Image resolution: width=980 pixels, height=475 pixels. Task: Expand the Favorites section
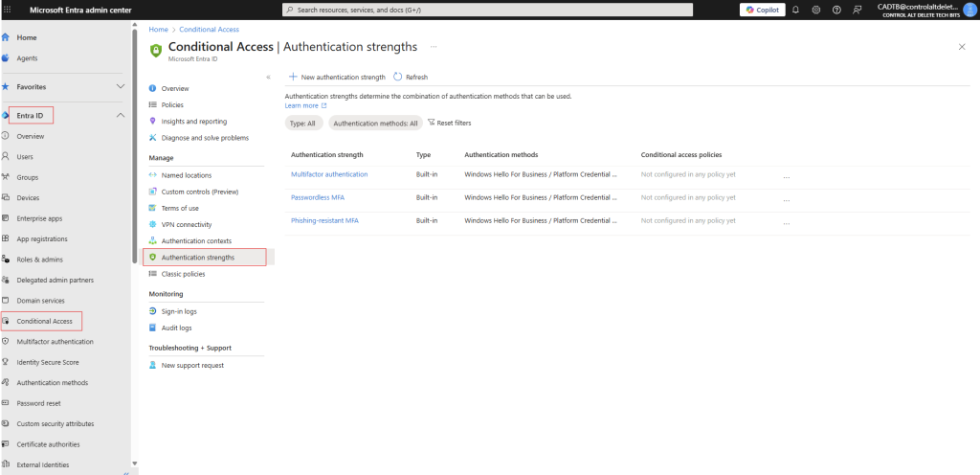click(121, 86)
